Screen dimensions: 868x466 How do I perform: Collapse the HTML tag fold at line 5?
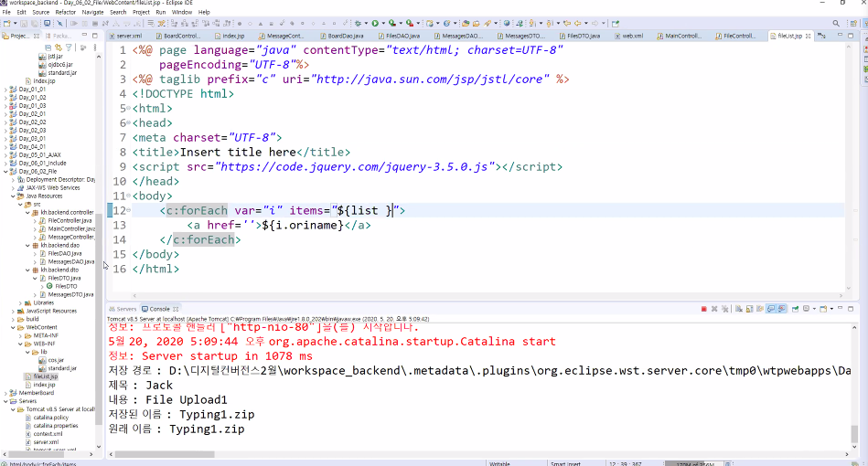(x=128, y=109)
